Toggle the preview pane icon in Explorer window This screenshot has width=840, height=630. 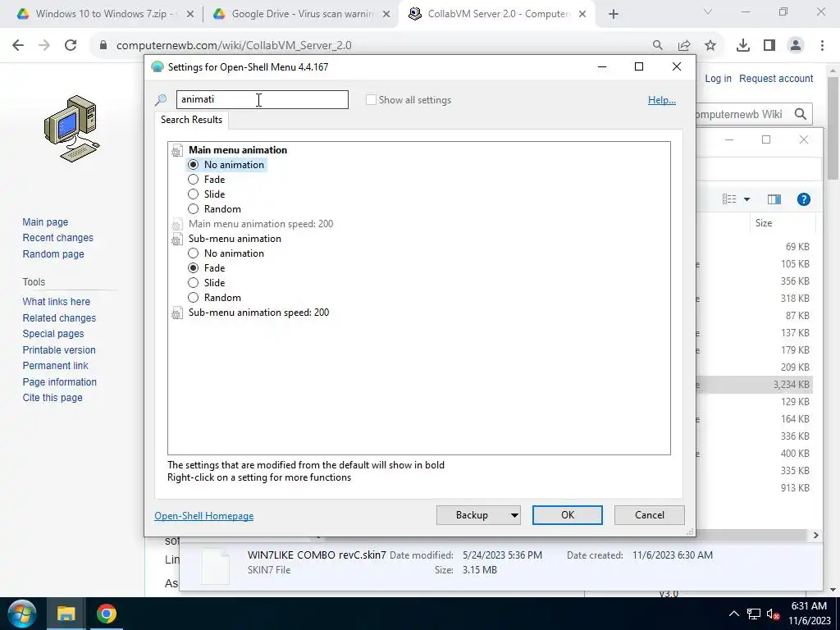tap(774, 199)
